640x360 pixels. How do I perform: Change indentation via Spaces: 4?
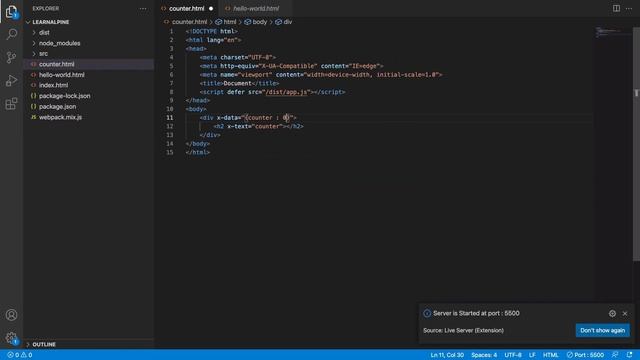click(x=484, y=355)
